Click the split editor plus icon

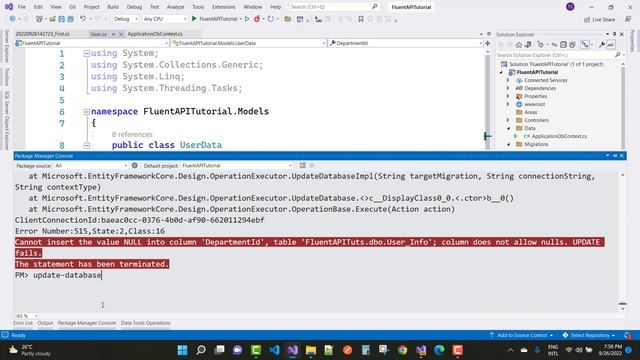click(x=487, y=43)
